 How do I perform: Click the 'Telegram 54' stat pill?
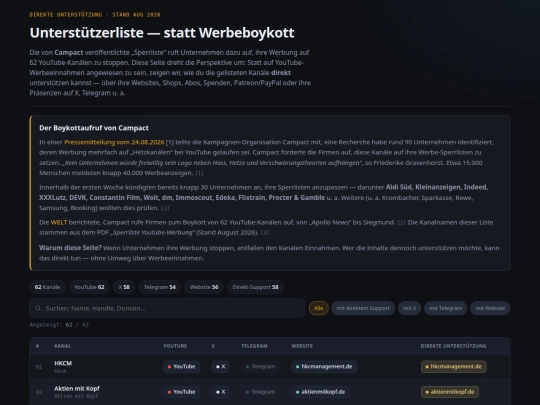pos(160,287)
